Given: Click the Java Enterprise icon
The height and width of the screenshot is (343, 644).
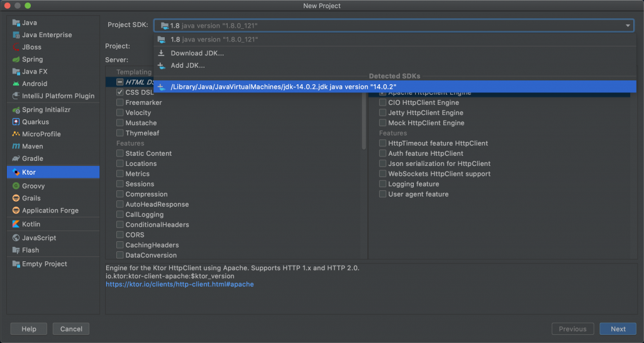Looking at the screenshot, I should pos(16,35).
